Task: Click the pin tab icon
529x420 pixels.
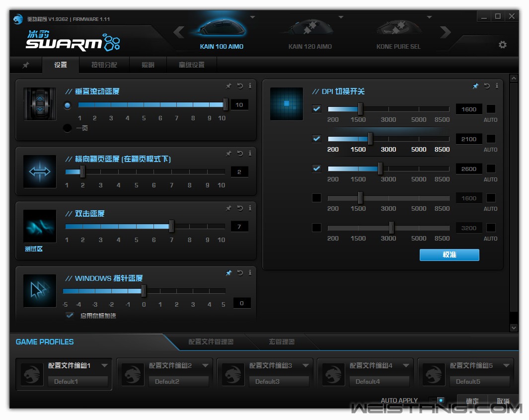Action: click(26, 65)
